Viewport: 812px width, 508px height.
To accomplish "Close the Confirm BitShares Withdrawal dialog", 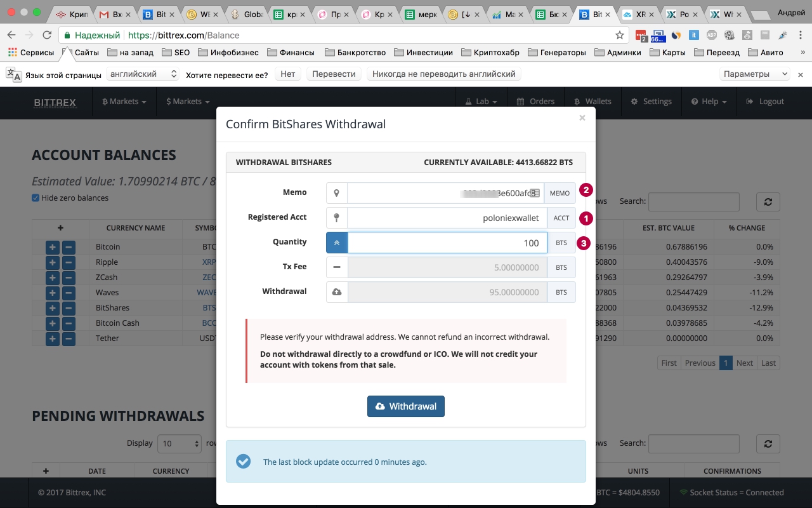I will (x=582, y=117).
